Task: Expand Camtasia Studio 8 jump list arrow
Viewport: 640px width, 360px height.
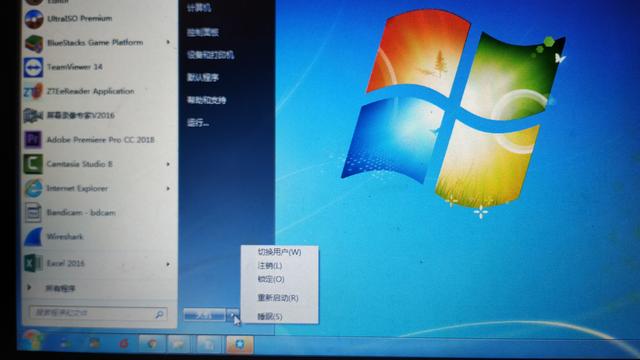Action: [168, 164]
